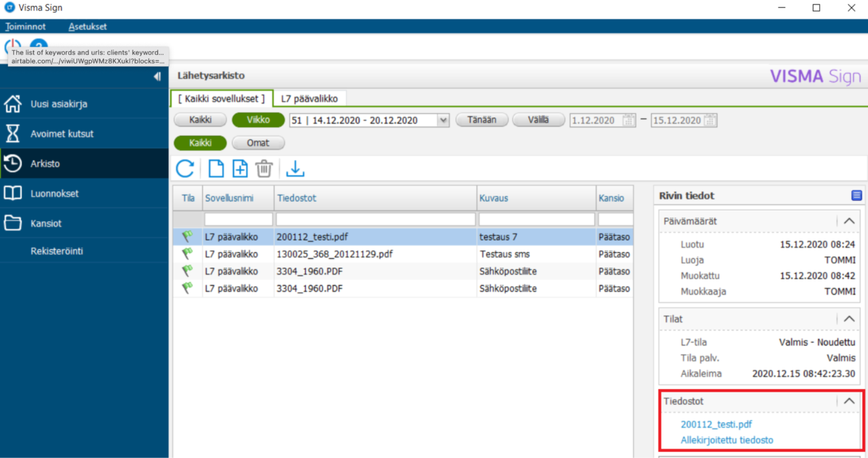
Task: Click the green flag of 130025_368_20121129.pdf row
Action: [188, 254]
